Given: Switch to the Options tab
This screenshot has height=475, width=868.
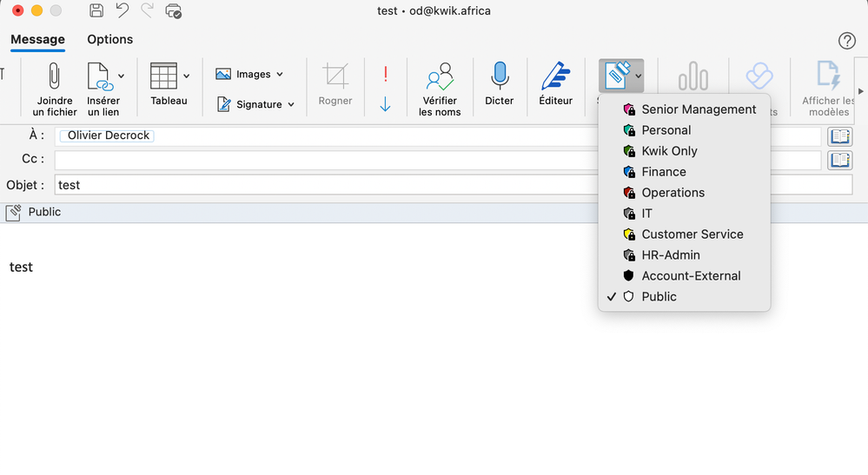Looking at the screenshot, I should 110,40.
